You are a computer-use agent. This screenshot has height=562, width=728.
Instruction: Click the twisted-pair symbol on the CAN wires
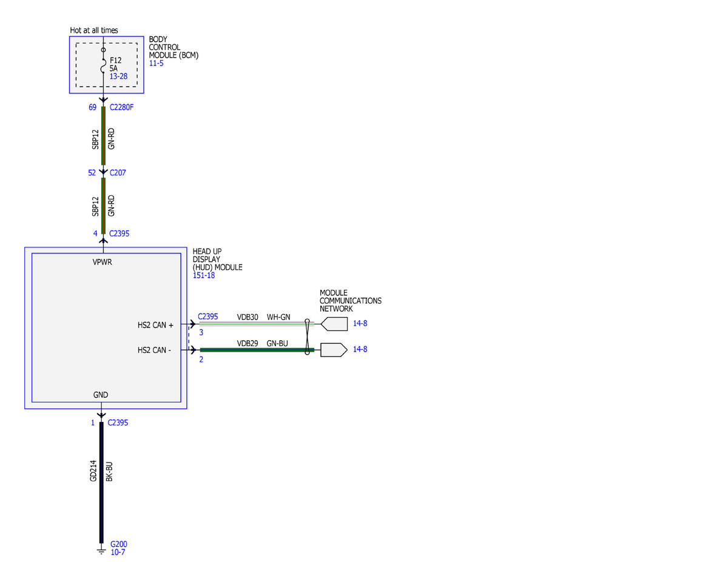click(308, 337)
